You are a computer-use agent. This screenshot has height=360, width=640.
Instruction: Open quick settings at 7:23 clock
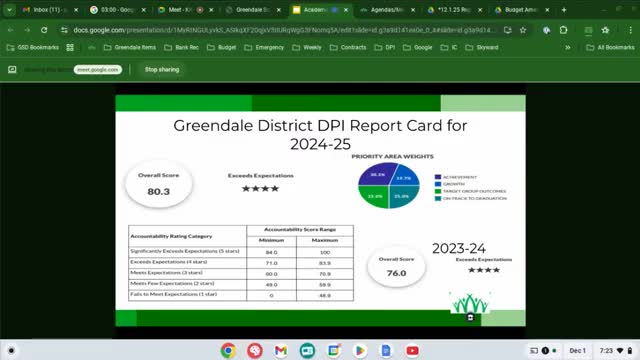point(616,351)
